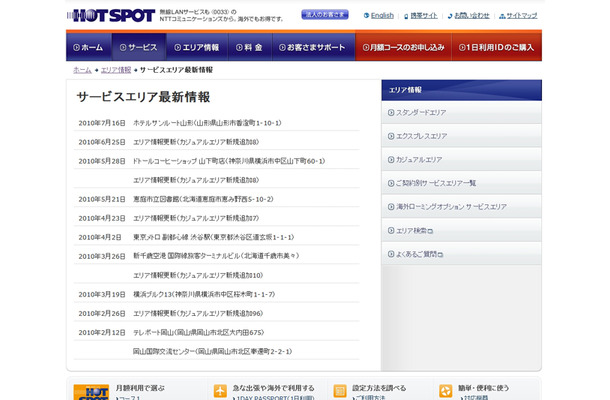Image resolution: width=610 pixels, height=400 pixels.
Task: Select the 東京メトロ 副都心線 渋谷駅 entry
Action: [214, 237]
